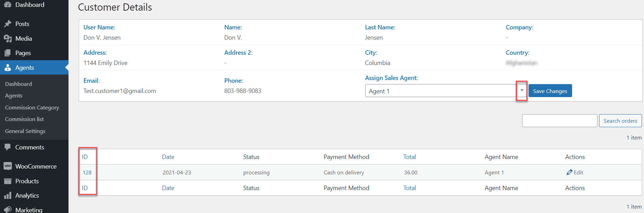Image resolution: width=644 pixels, height=213 pixels.
Task: Click the Posts pushpin icon
Action: coord(8,24)
